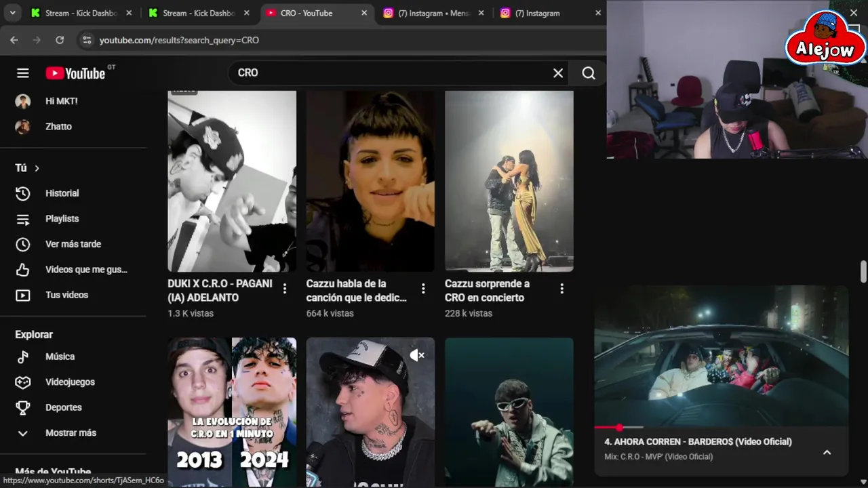Click the 1.3 K vistas count
Viewport: 868px width, 488px height.
(191, 314)
